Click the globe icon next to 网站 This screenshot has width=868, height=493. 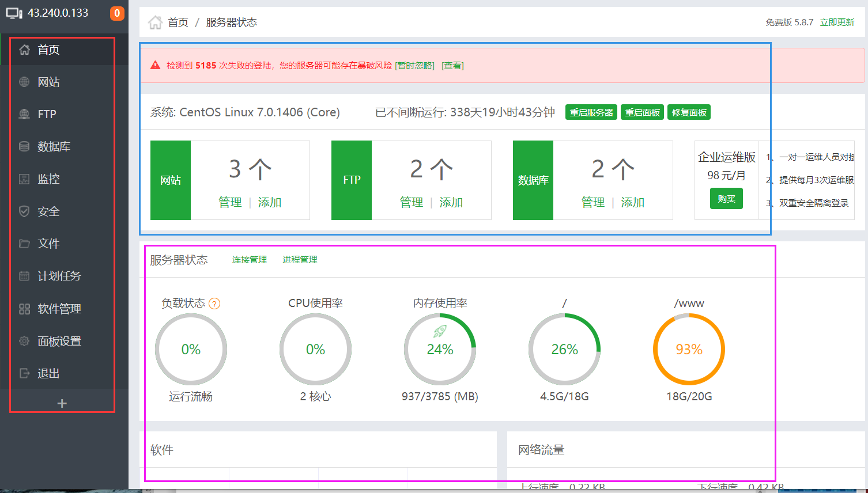click(x=24, y=82)
